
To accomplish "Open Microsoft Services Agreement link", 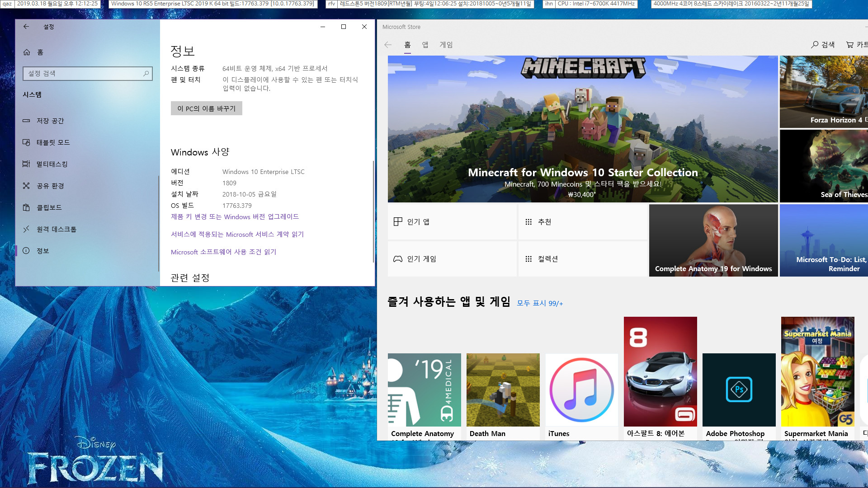I will coord(237,235).
